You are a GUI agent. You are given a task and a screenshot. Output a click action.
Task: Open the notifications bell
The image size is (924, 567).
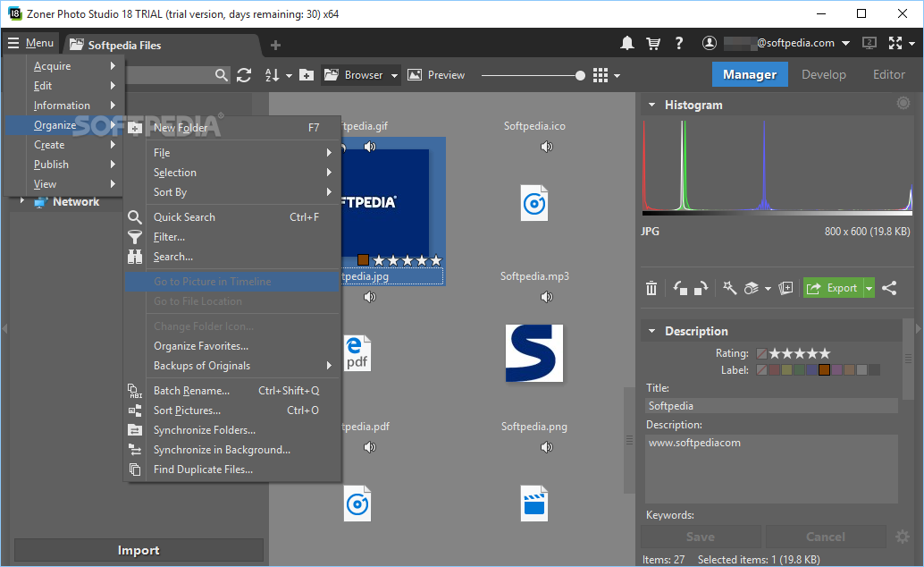click(627, 43)
